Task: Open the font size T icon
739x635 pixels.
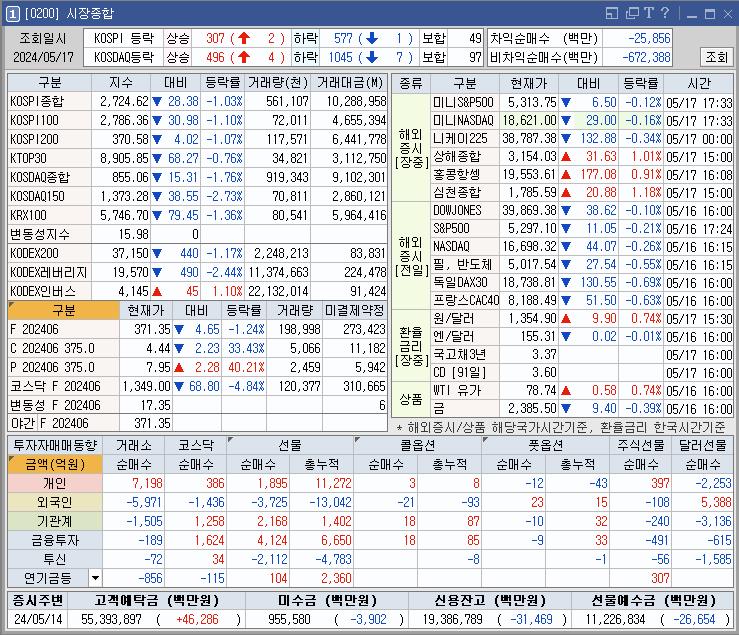Action: tap(649, 13)
